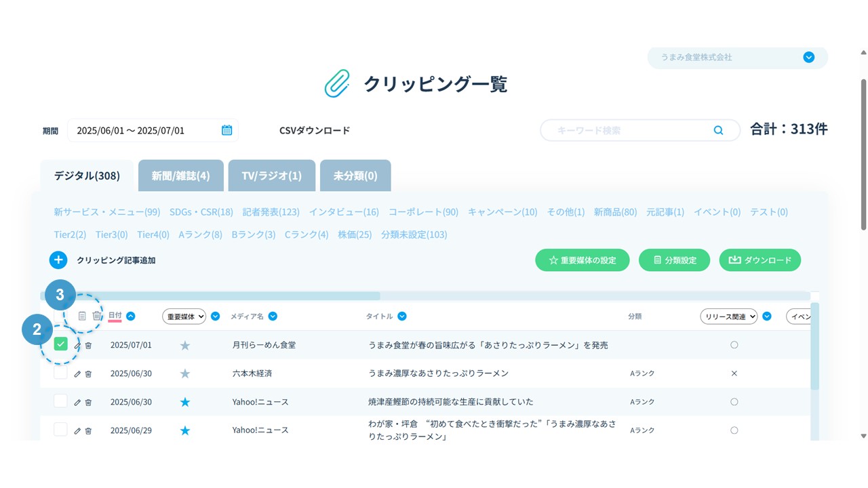This screenshot has height=488, width=868.
Task: Switch to the 新聞/雑誌(4) tab
Action: [180, 176]
